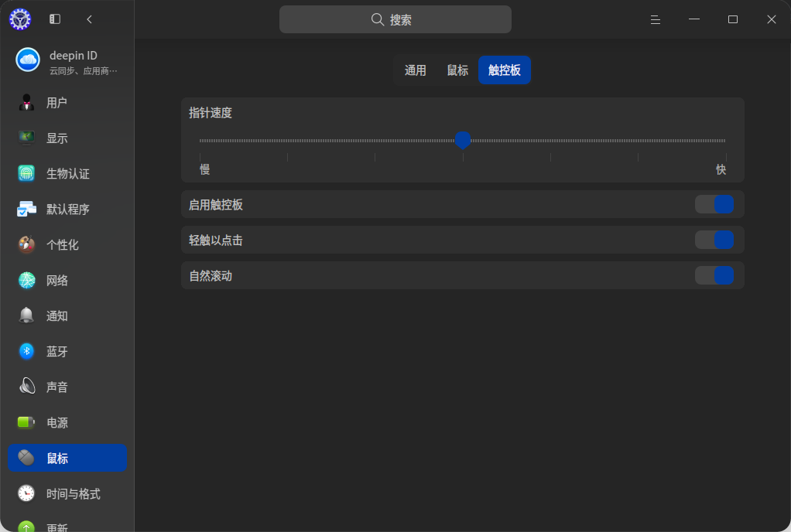Focus the 搜索 search field
This screenshot has width=791, height=532.
coord(395,19)
